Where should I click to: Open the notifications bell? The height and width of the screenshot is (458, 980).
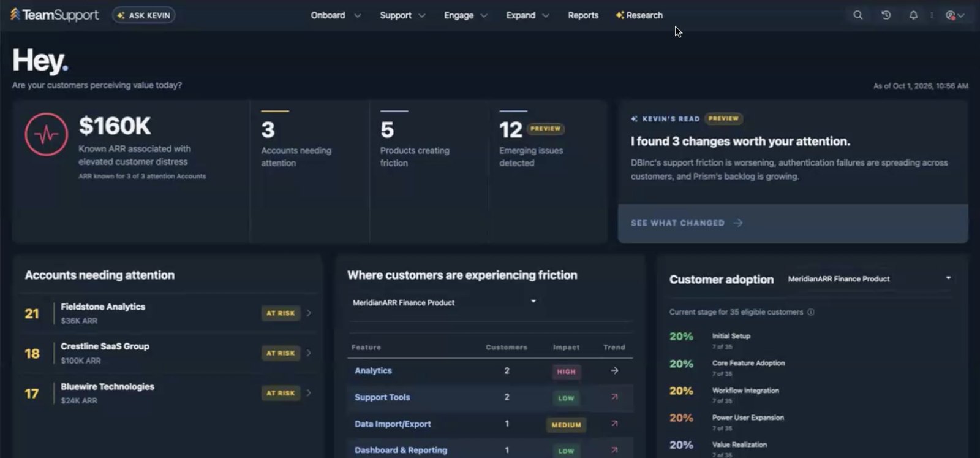(913, 15)
